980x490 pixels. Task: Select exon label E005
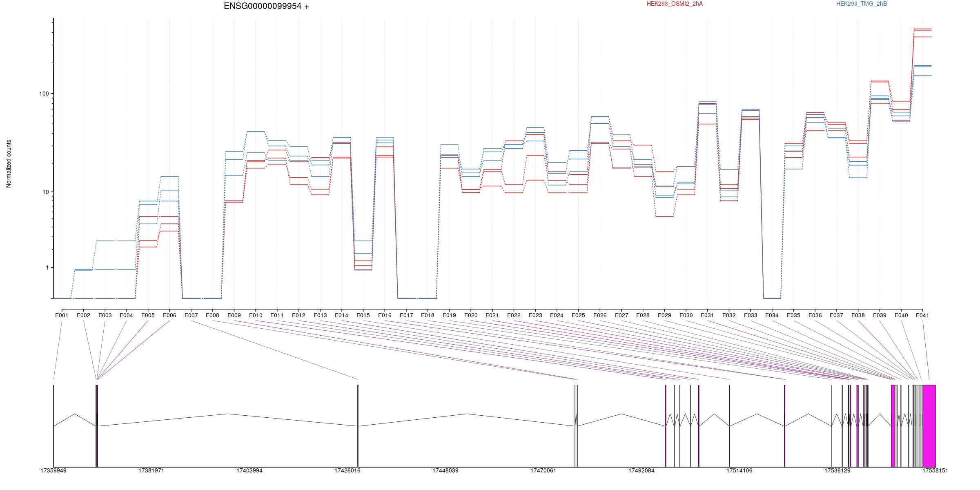[148, 316]
